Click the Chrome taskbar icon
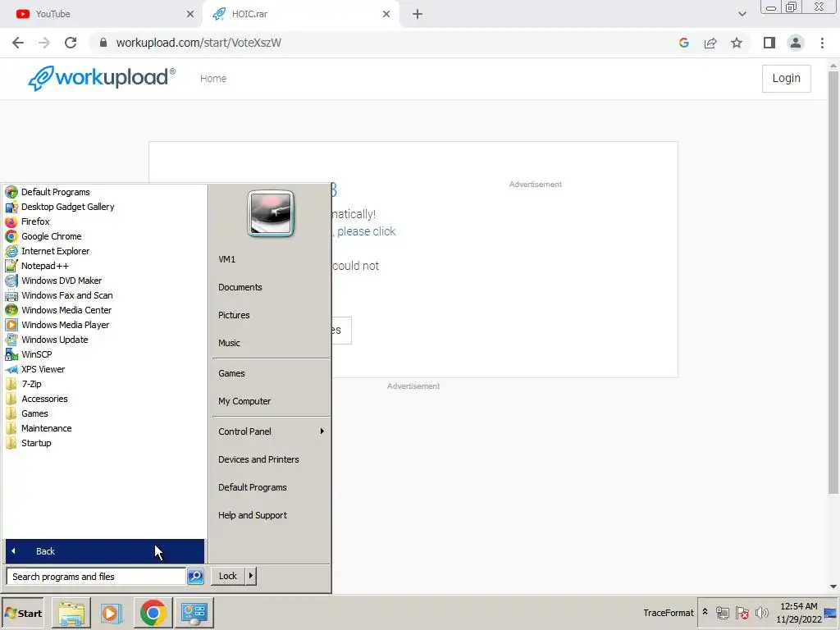This screenshot has width=840, height=630. coord(153,613)
